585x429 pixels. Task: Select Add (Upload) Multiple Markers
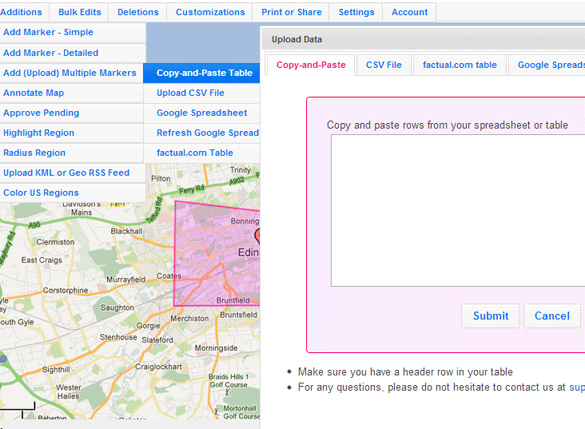[71, 73]
